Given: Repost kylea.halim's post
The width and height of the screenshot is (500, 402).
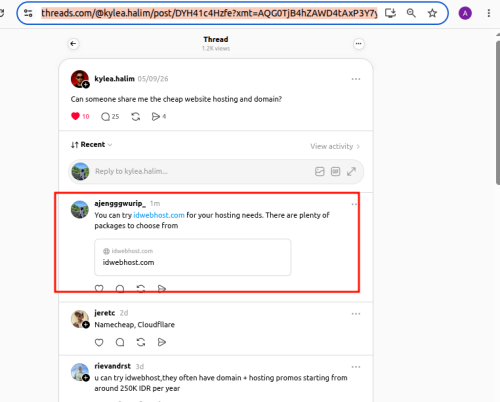Looking at the screenshot, I should tap(135, 116).
